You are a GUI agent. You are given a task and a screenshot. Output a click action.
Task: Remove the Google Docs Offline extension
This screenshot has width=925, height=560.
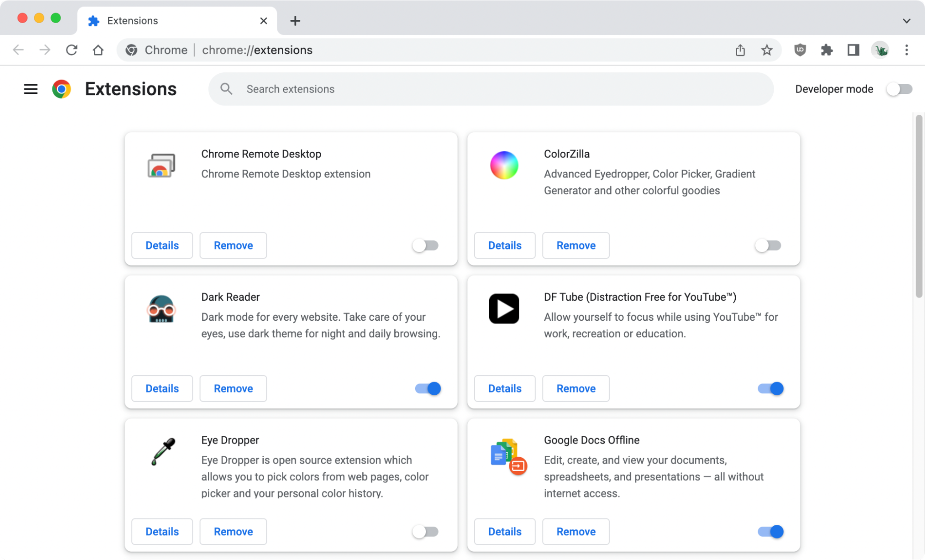(x=576, y=531)
